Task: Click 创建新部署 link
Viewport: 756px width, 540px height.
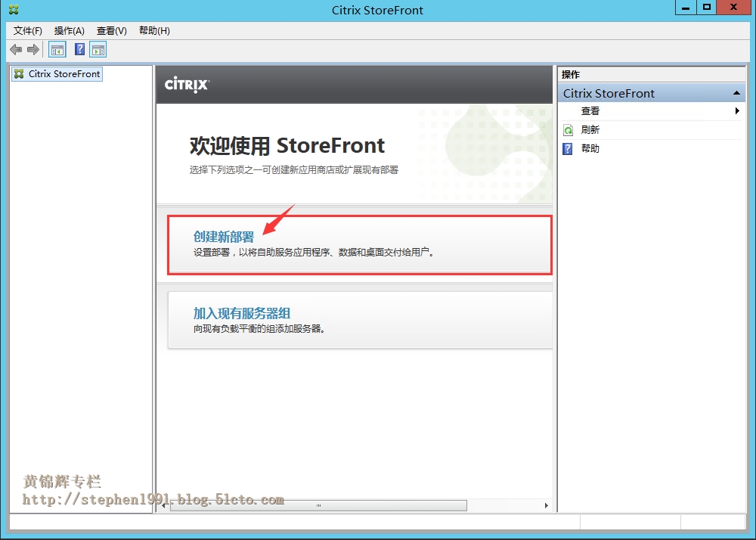Action: (x=223, y=237)
